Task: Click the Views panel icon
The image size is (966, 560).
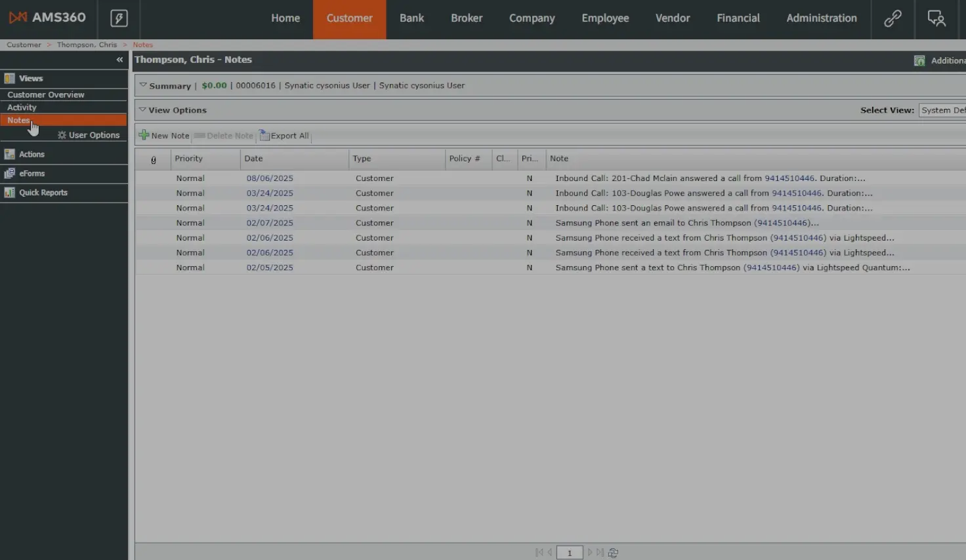Action: tap(9, 78)
